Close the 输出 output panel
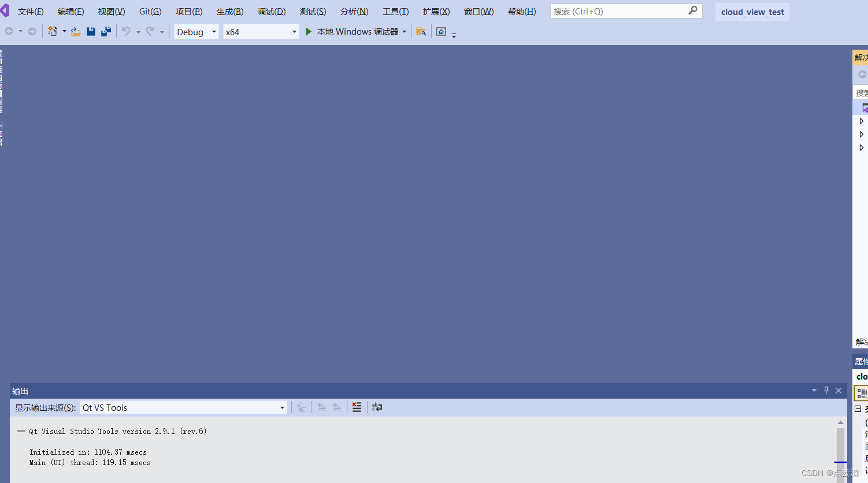The image size is (868, 483). coord(839,391)
